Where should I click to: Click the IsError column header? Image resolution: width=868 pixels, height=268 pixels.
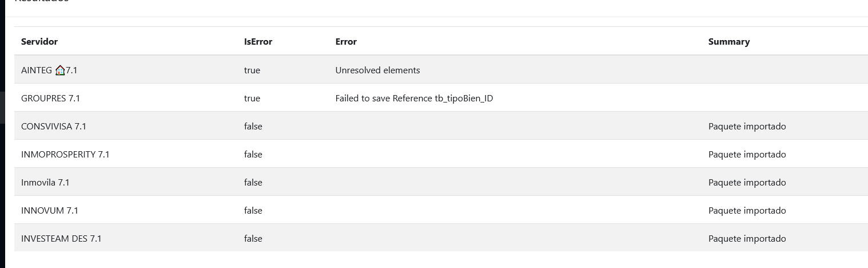[x=258, y=41]
